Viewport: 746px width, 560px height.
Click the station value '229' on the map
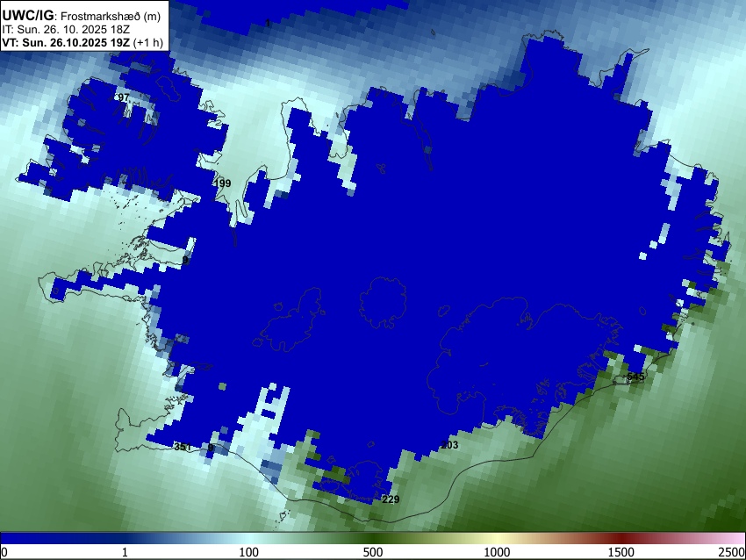pyautogui.click(x=391, y=499)
